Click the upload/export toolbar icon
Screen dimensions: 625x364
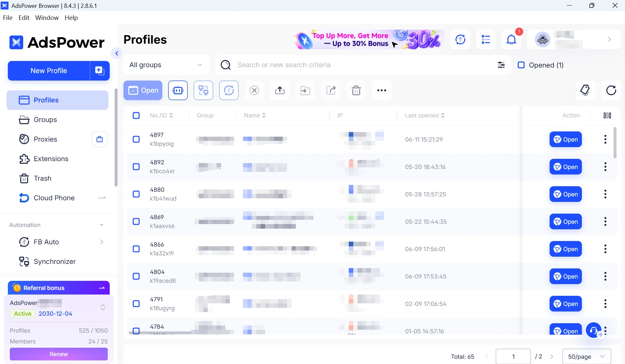[280, 90]
